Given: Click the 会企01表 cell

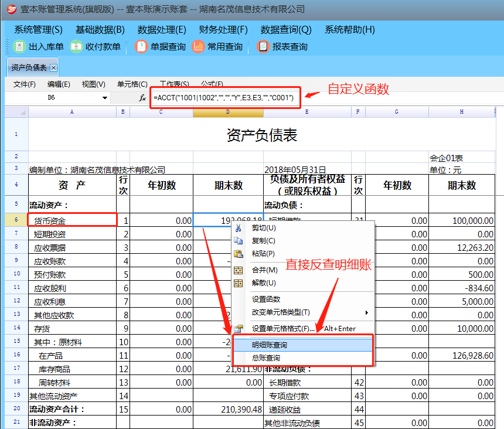Looking at the screenshot, I should [462, 158].
